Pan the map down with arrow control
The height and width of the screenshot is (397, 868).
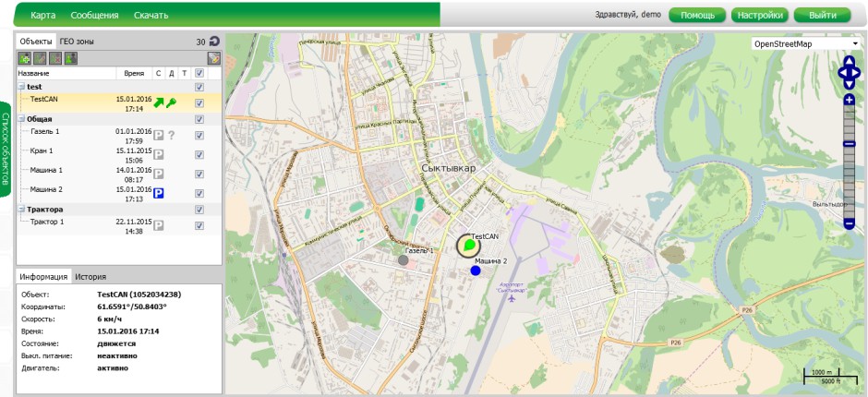point(850,85)
